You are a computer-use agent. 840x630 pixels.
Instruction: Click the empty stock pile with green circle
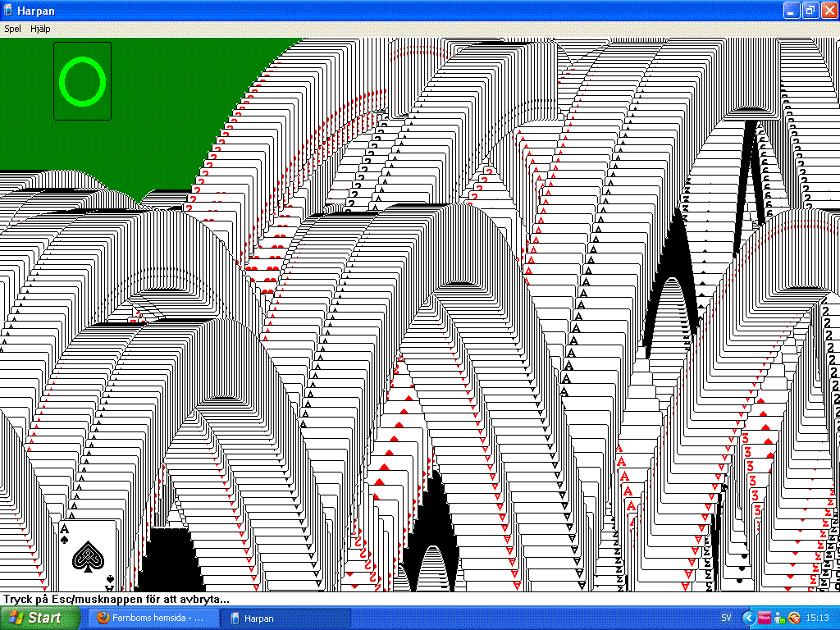coord(83,81)
